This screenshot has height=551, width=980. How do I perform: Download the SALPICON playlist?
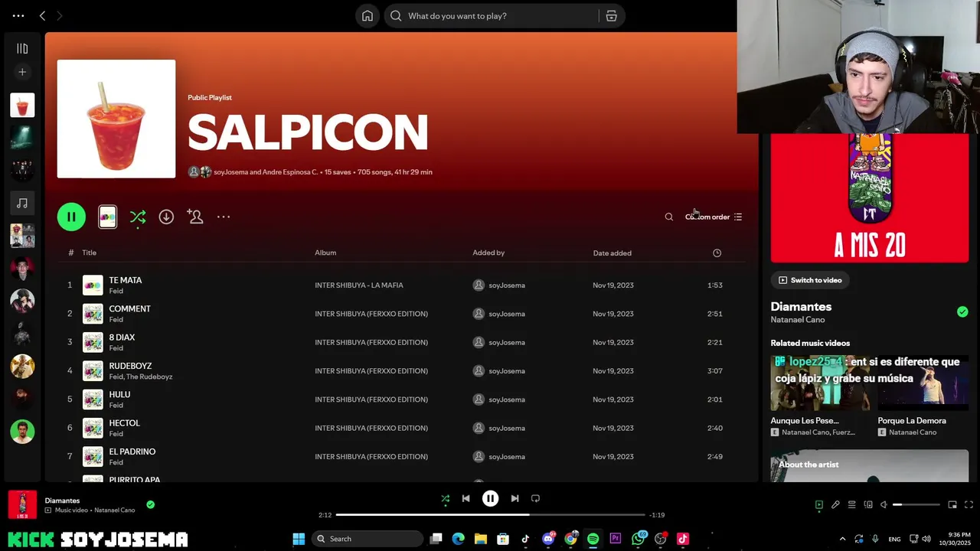pyautogui.click(x=166, y=217)
